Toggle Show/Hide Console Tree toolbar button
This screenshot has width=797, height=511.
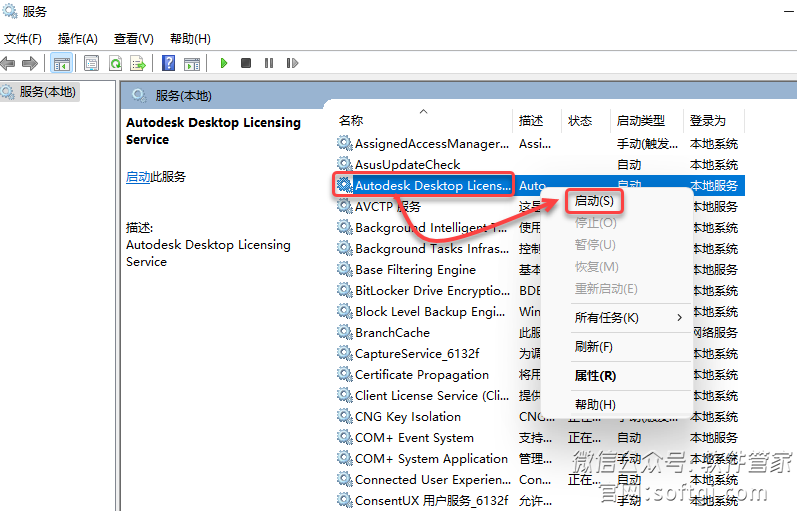coord(61,63)
